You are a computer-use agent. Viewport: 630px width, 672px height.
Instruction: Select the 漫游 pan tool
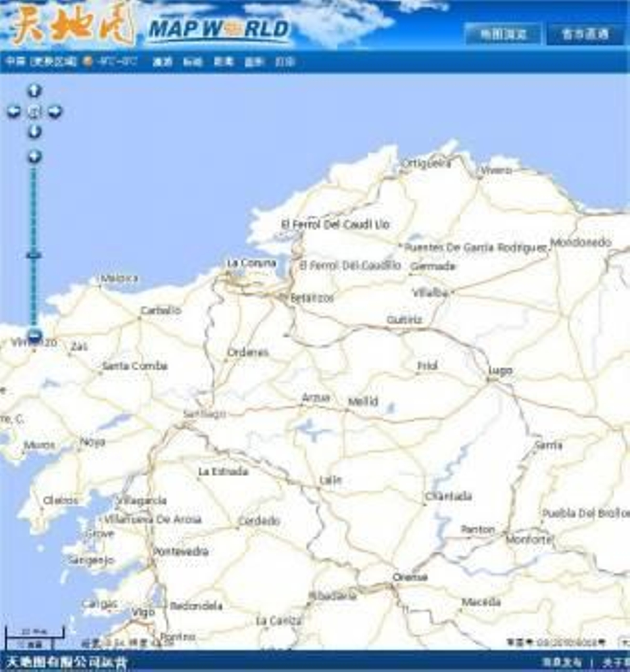[x=162, y=61]
